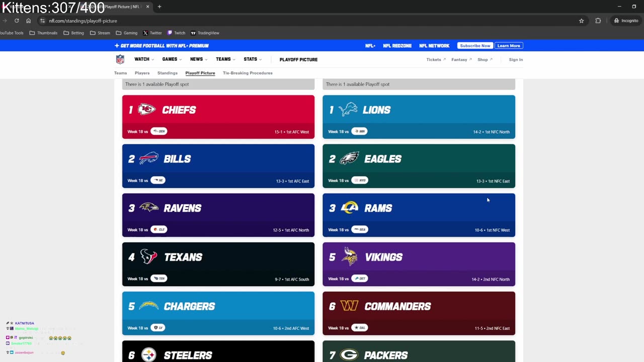Open the Teams sub-navigation tab
644x362 pixels.
pos(121,73)
